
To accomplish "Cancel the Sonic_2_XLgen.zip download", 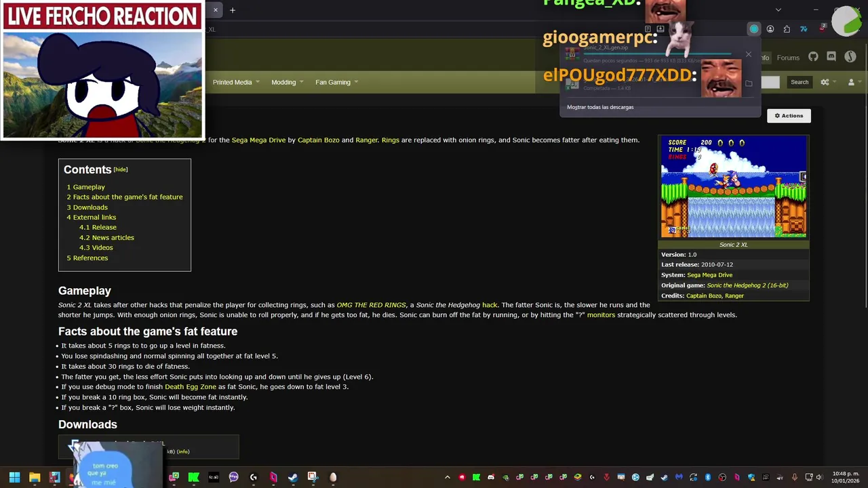I will coord(749,54).
